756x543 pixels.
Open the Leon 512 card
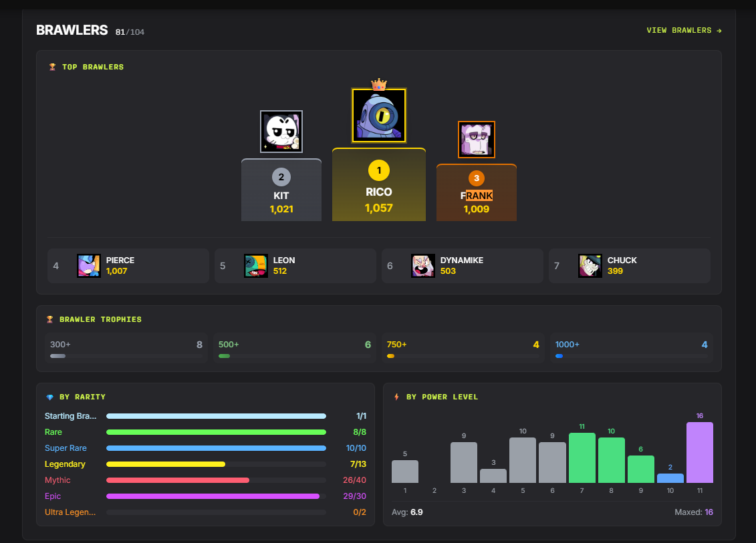[295, 266]
